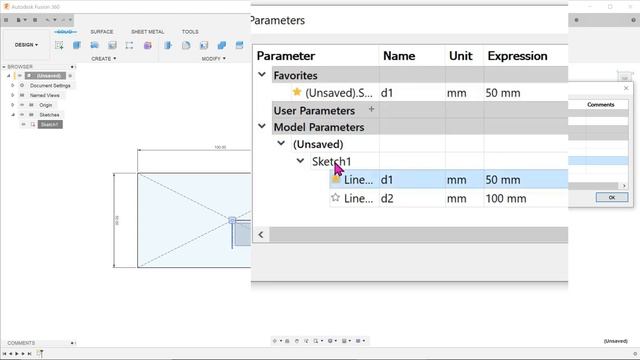Toggle favorite star for d2 parameter

pos(335,198)
